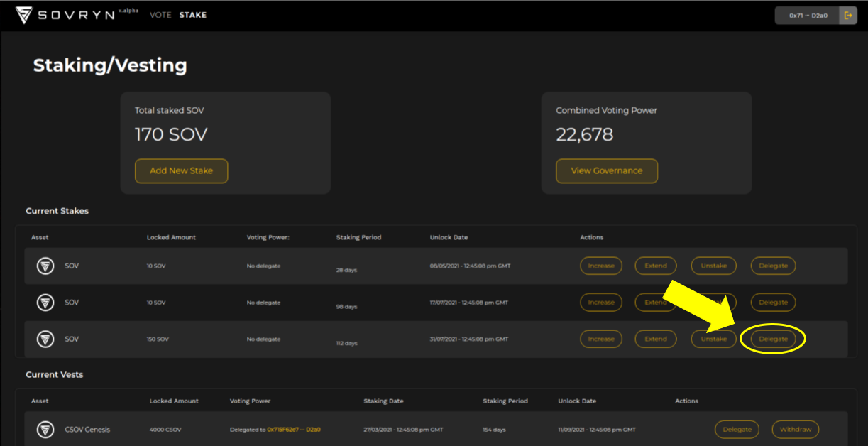Image resolution: width=868 pixels, height=446 pixels.
Task: Click the Staking/Vesting page heading
Action: coord(110,66)
